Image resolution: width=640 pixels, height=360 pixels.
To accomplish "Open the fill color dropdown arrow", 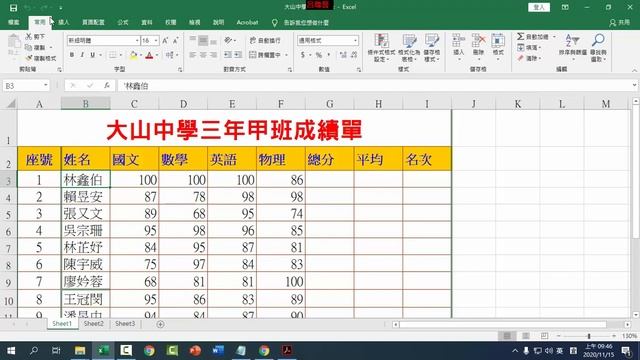I will 141,55.
